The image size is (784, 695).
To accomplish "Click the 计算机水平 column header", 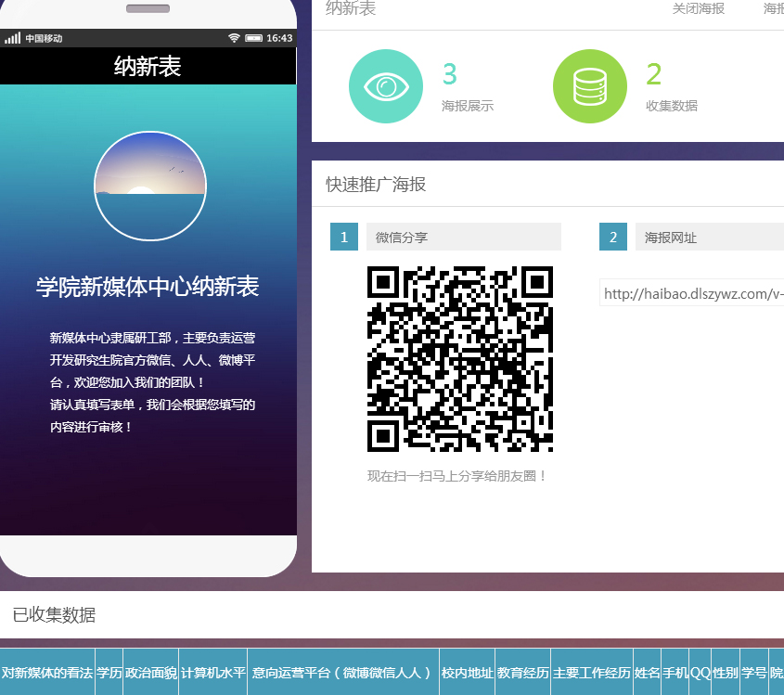I will pyautogui.click(x=213, y=673).
